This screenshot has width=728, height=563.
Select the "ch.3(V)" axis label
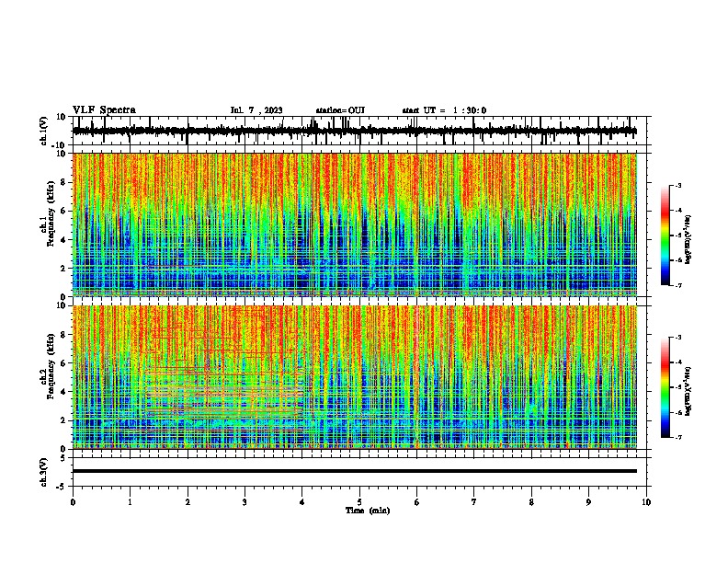tap(44, 473)
